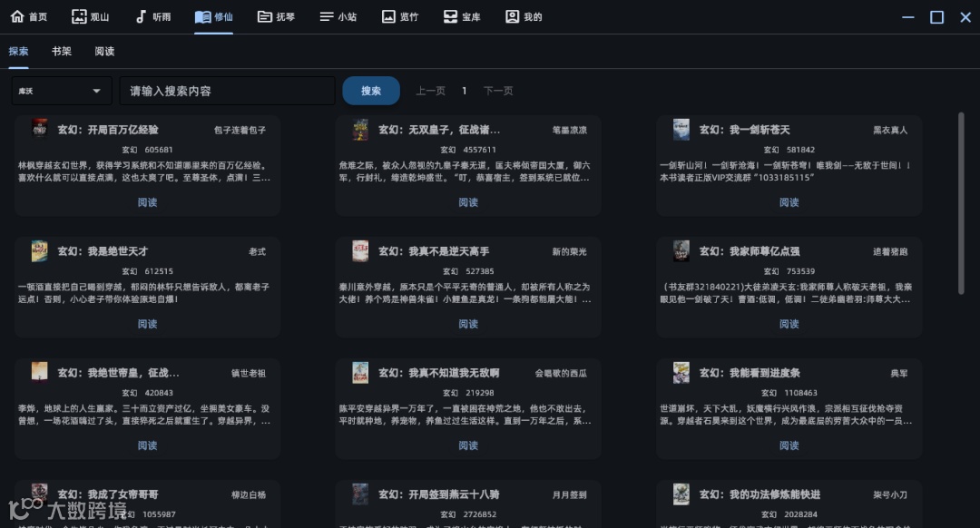Click cover of 玄幻：我是绝世天才
The height and width of the screenshot is (528, 980).
(x=39, y=250)
